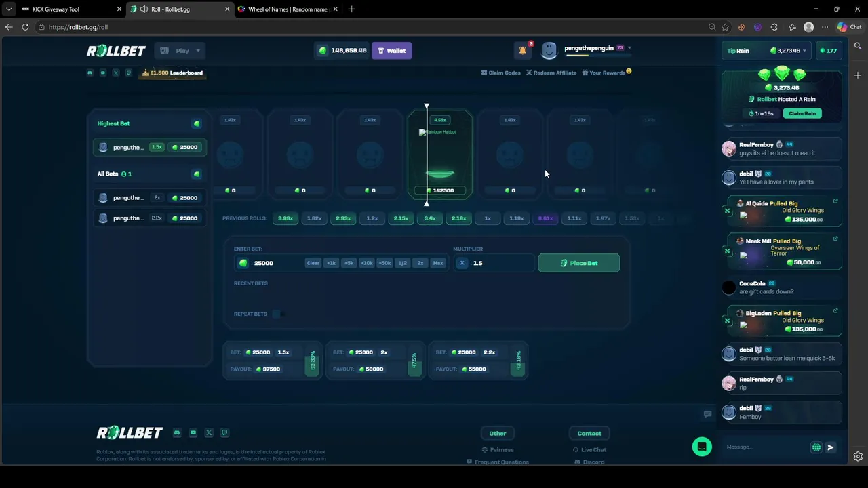The width and height of the screenshot is (868, 488).
Task: Add +1k to the bet
Action: (x=331, y=263)
